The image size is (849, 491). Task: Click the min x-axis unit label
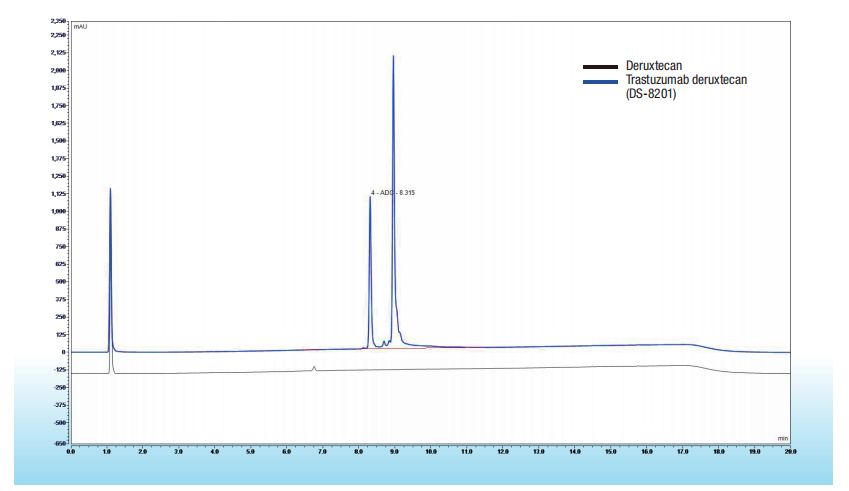783,438
